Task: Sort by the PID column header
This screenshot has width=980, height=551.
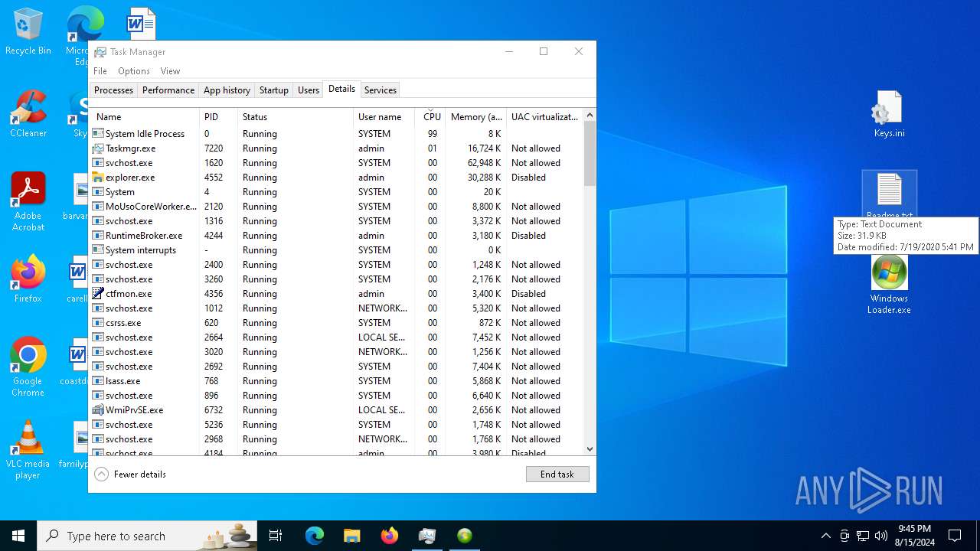Action: point(218,117)
